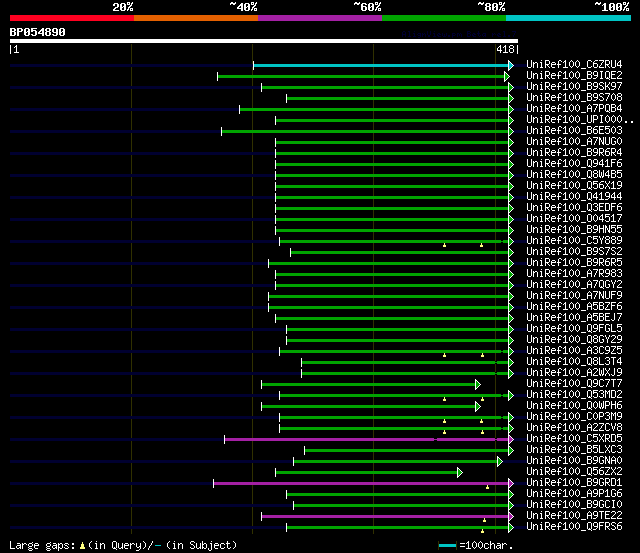Select the UniRef100_C0P3M9 label
Image resolution: width=640 pixels, height=553 pixels.
[x=574, y=417]
